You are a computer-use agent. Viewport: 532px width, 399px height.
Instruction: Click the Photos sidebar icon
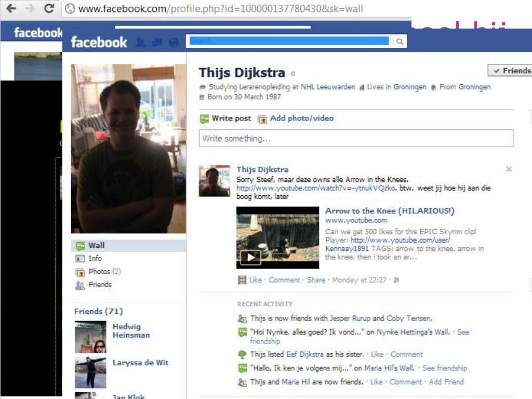[x=80, y=272]
